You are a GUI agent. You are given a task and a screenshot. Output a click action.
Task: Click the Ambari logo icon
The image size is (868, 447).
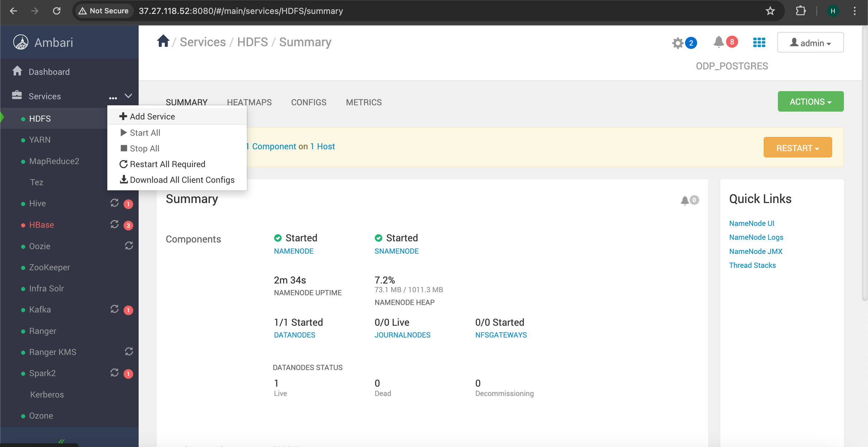pyautogui.click(x=21, y=42)
